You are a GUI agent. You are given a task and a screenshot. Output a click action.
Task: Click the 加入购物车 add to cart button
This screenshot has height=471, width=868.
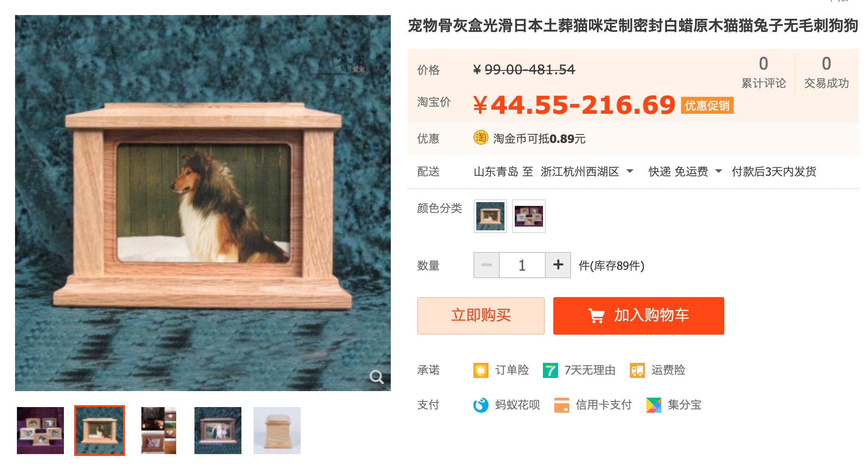639,316
